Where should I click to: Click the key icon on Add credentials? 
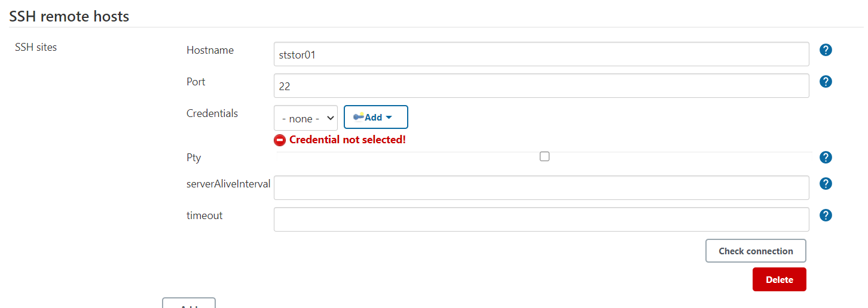point(358,117)
